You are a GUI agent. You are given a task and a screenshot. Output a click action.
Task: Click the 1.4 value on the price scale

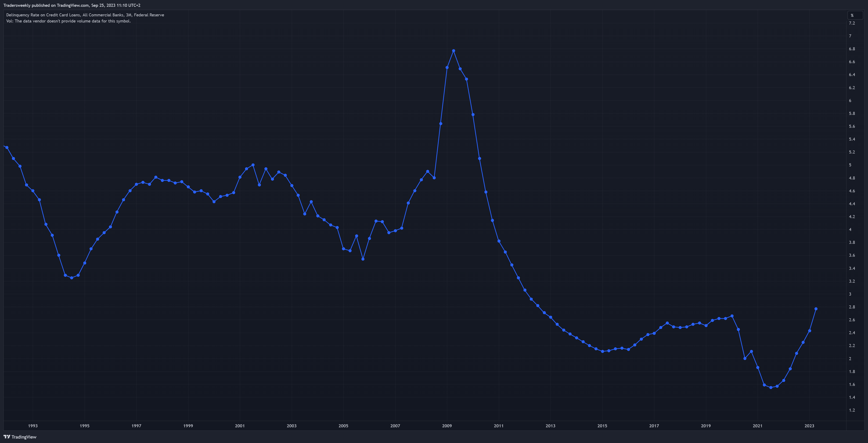[x=852, y=397]
